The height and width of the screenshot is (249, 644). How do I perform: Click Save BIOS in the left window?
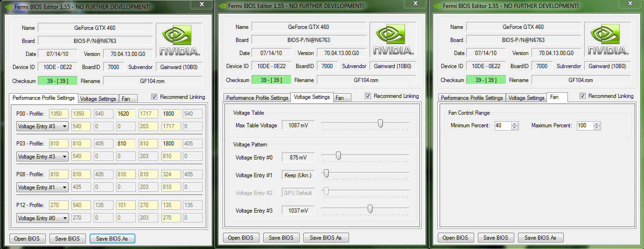(67, 238)
